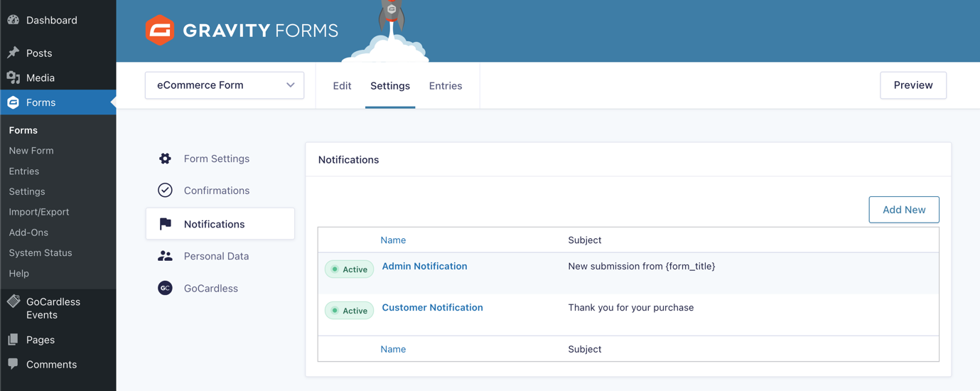
Task: Click the Comments bubble icon
Action: click(14, 364)
